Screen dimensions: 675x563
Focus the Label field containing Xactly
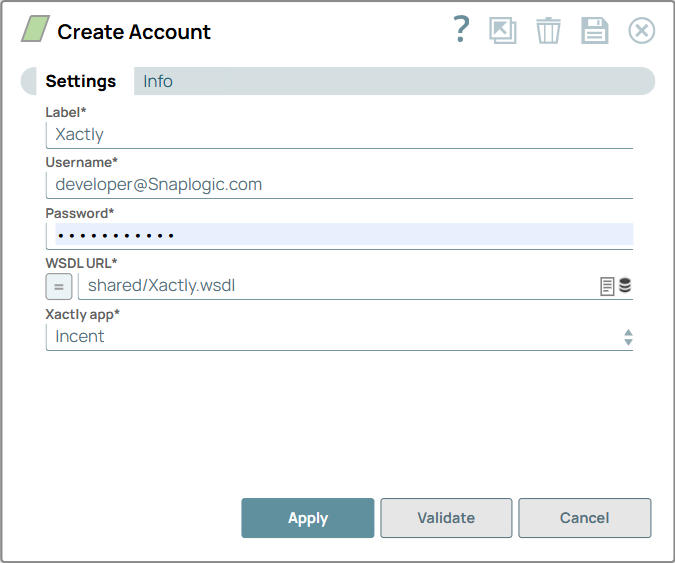click(339, 135)
